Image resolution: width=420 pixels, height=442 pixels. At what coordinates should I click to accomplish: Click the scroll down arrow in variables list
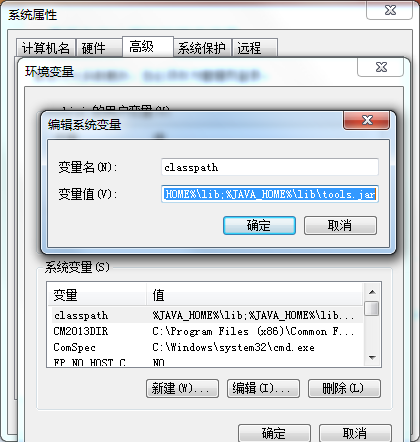point(372,358)
